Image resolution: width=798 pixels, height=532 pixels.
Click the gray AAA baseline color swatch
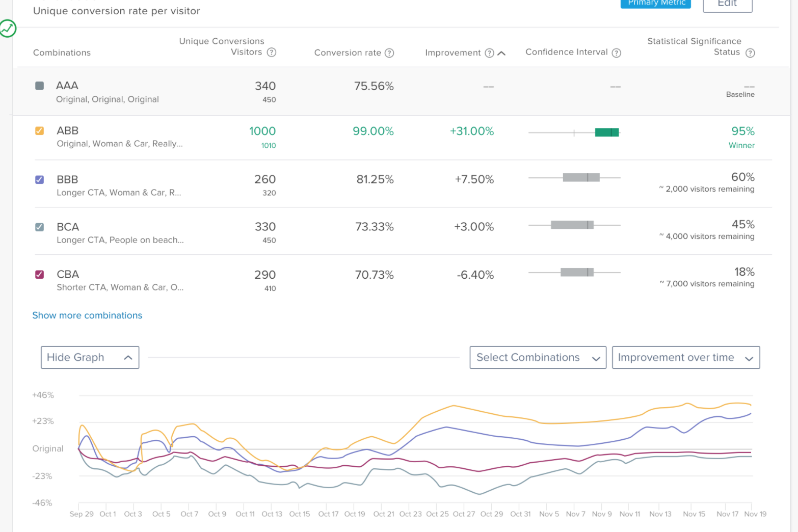pyautogui.click(x=39, y=86)
